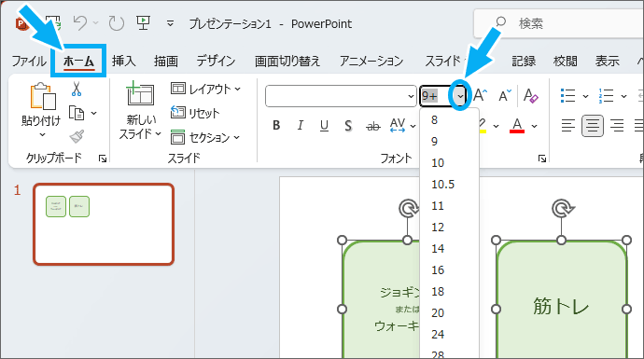Open Clipboard group dialog launcher
Screen dimensions: 644x359
click(103, 159)
